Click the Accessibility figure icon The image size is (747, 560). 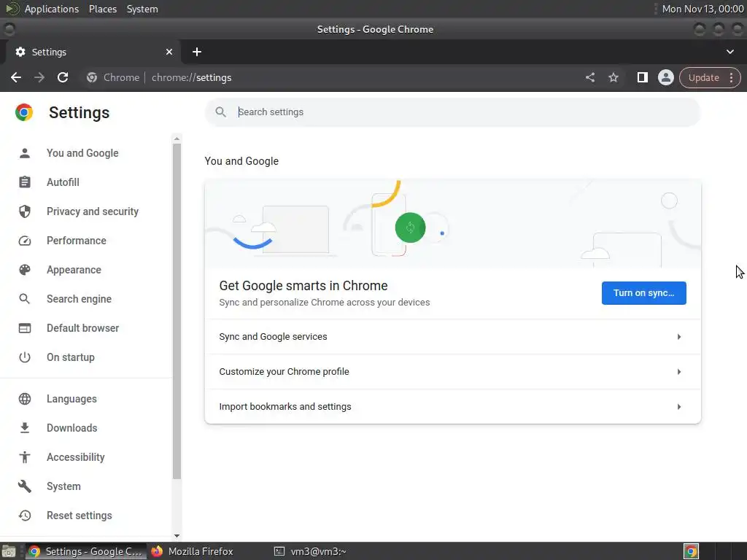click(25, 457)
